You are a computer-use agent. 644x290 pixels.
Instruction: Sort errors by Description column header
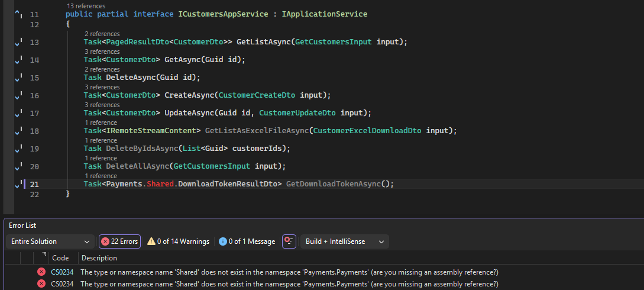click(99, 258)
